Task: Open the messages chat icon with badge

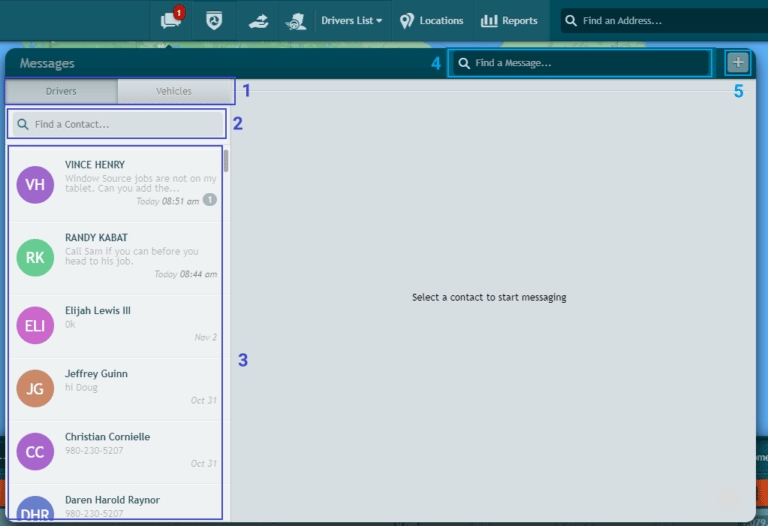Action: tap(172, 21)
